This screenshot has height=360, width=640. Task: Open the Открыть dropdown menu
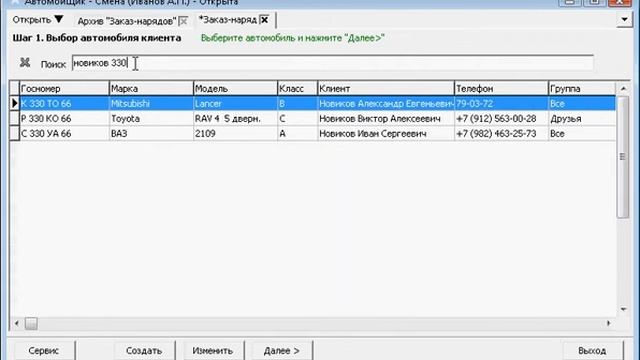pyautogui.click(x=38, y=20)
